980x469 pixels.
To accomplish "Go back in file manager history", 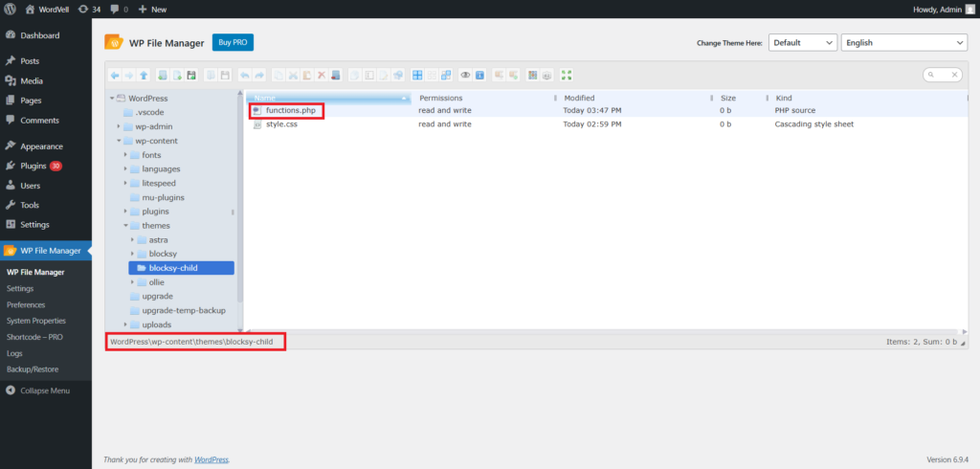I will pyautogui.click(x=115, y=75).
